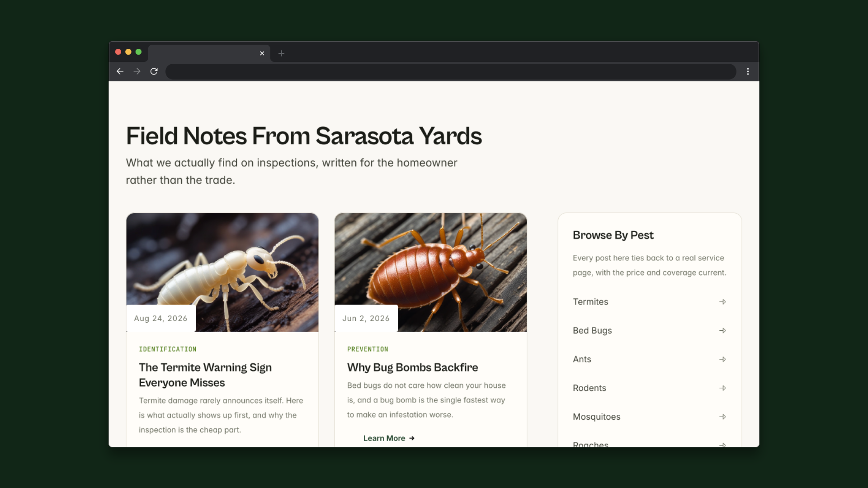Click the PREVENTION category tag
The height and width of the screenshot is (488, 868).
368,349
